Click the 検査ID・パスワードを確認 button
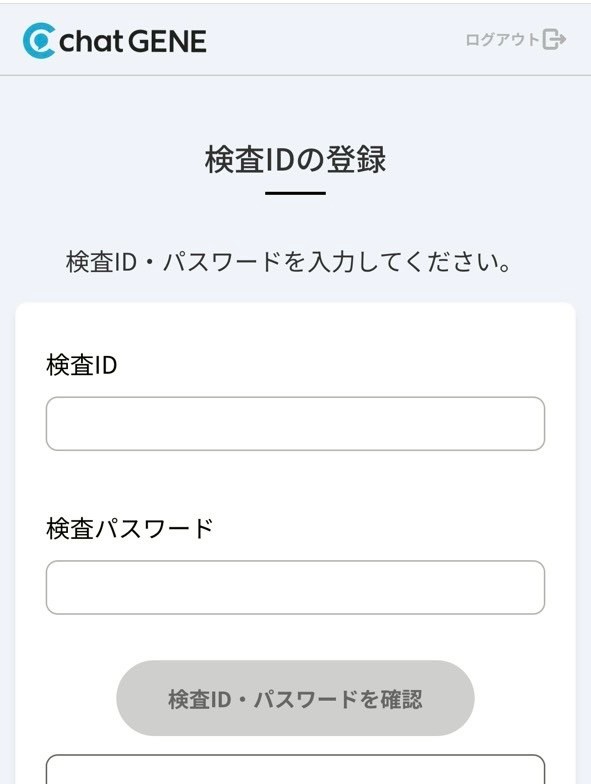This screenshot has height=784, width=591. (x=295, y=698)
